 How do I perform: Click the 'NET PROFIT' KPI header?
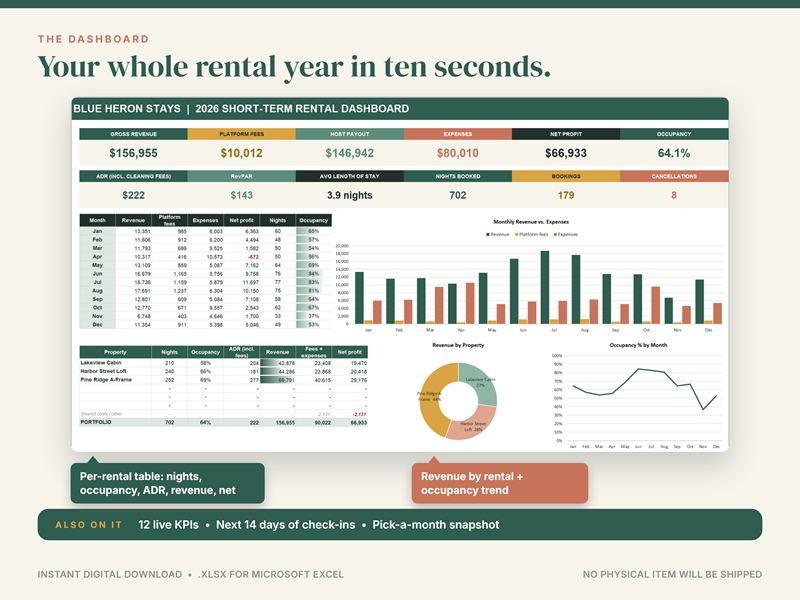click(566, 134)
